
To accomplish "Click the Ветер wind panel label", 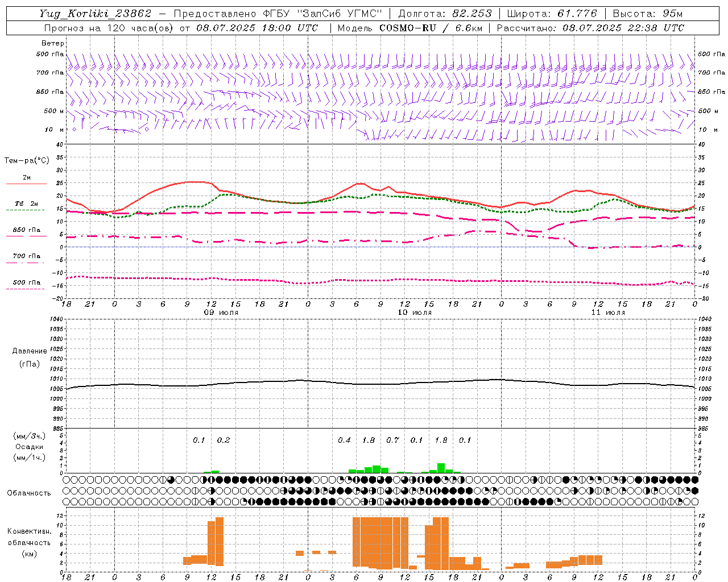I will tap(53, 43).
